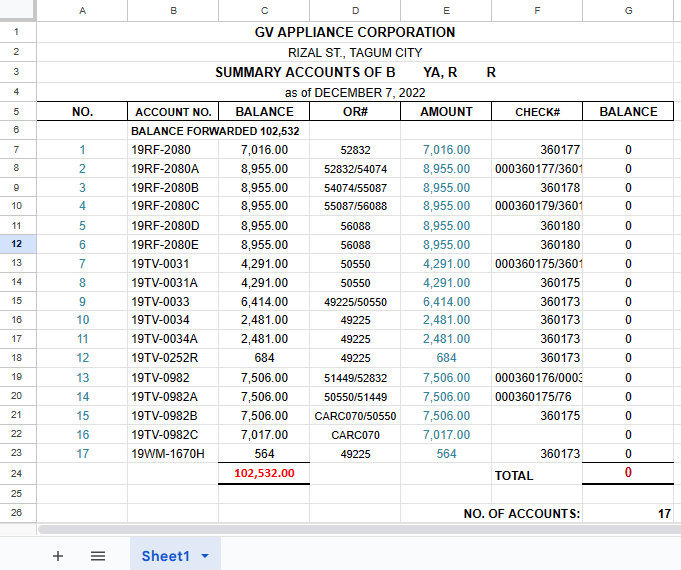Screen dimensions: 681x570
Task: Click OR# cell 54074/55087
Action: (x=355, y=188)
